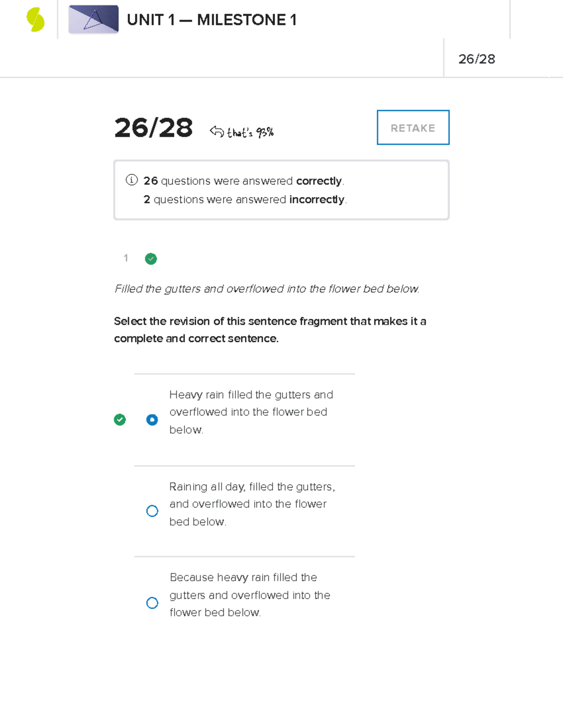Select the "Heavy rain filled the gutters" radio button
Image resolution: width=563 pixels, height=728 pixels.
[x=152, y=420]
